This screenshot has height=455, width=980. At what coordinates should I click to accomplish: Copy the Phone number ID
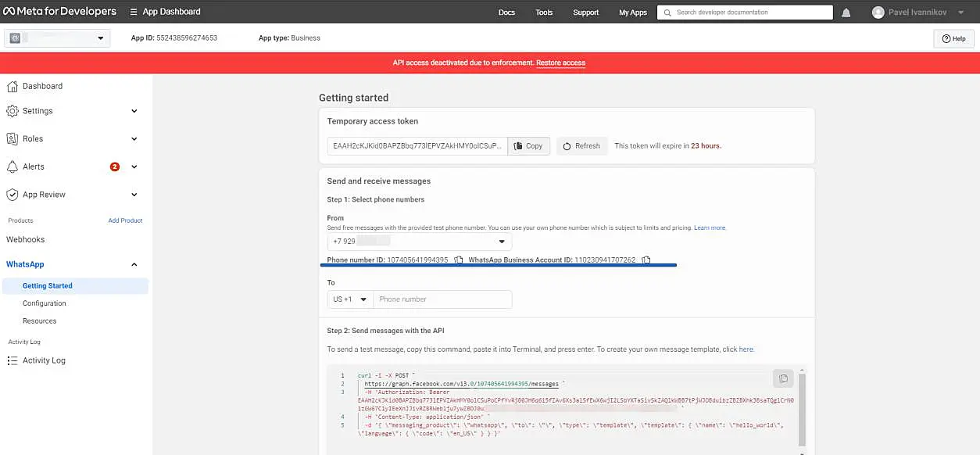tap(459, 260)
